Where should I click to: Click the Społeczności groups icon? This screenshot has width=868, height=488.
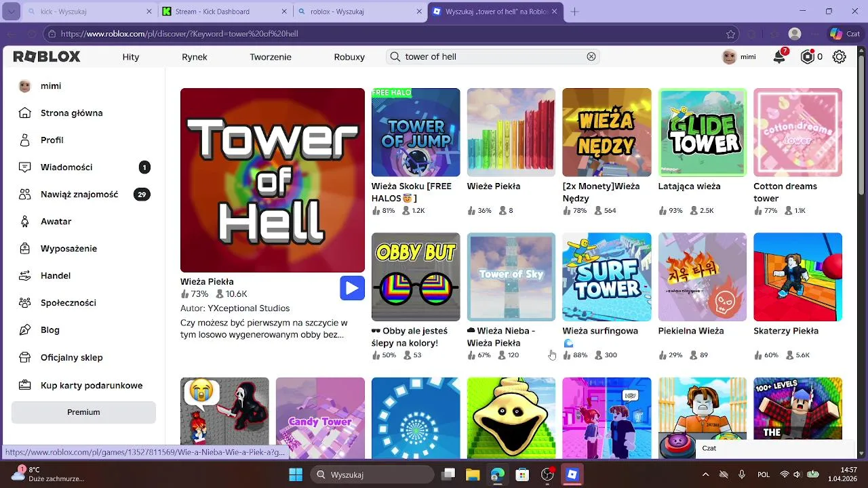(25, 303)
